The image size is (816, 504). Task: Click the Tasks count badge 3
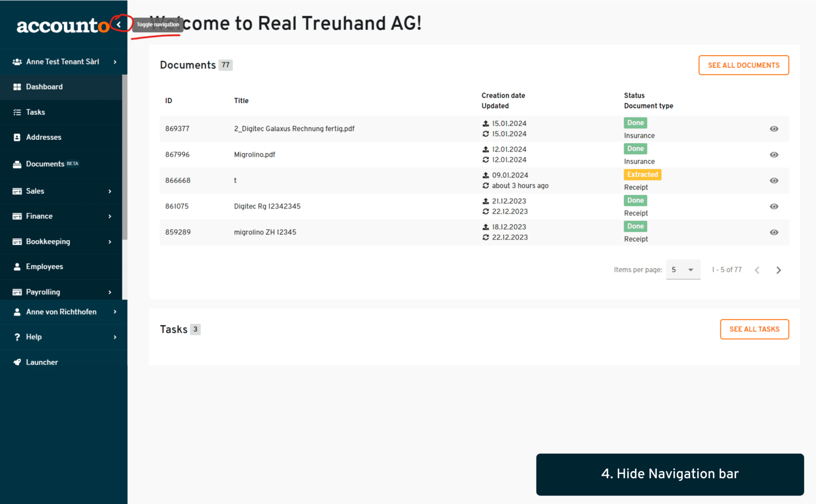195,329
